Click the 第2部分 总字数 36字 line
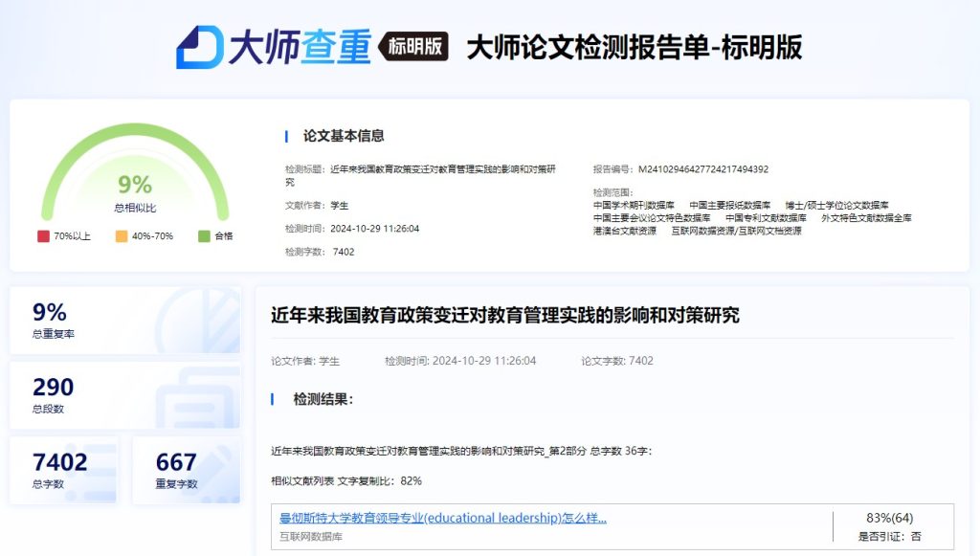This screenshot has height=556, width=980. [461, 451]
